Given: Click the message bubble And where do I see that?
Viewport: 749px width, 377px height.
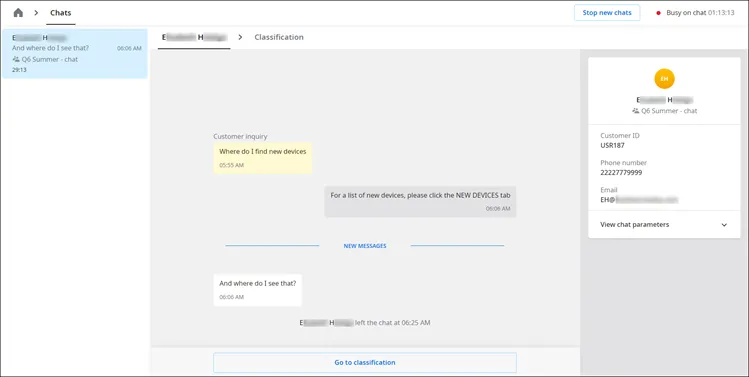Looking at the screenshot, I should 257,290.
